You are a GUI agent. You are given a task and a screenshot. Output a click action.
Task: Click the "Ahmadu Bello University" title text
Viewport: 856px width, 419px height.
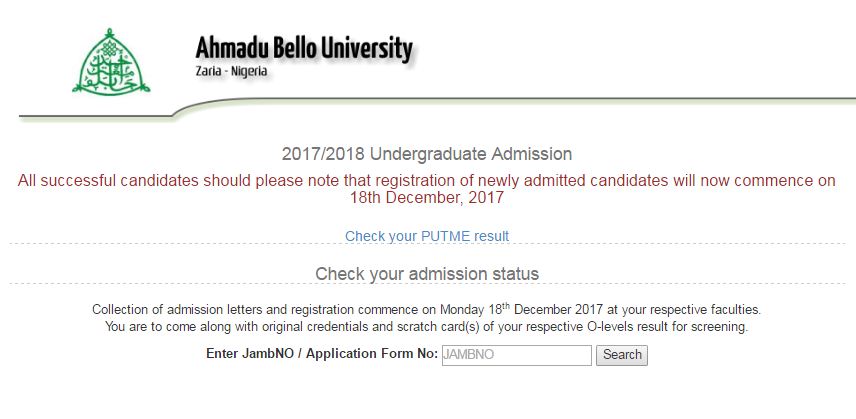303,48
